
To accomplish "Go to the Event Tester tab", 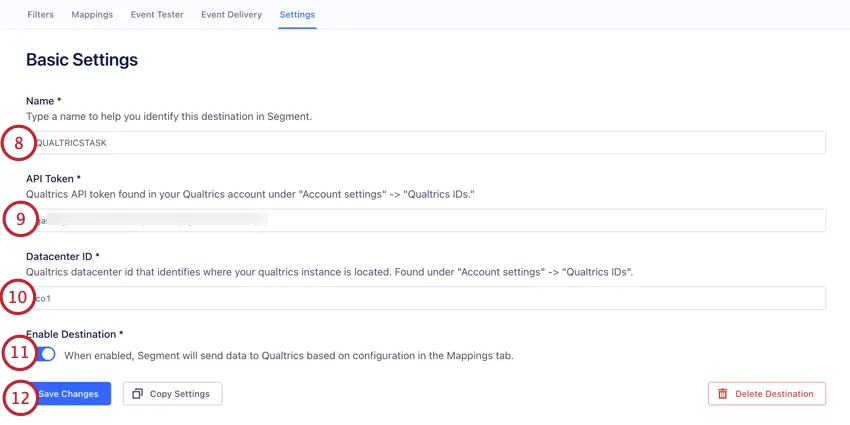I will click(157, 15).
